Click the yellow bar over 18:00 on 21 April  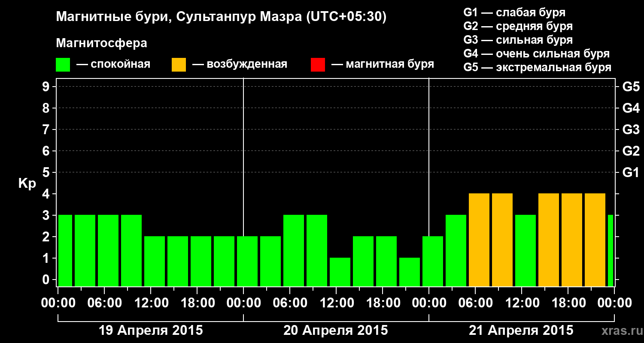tap(572, 240)
